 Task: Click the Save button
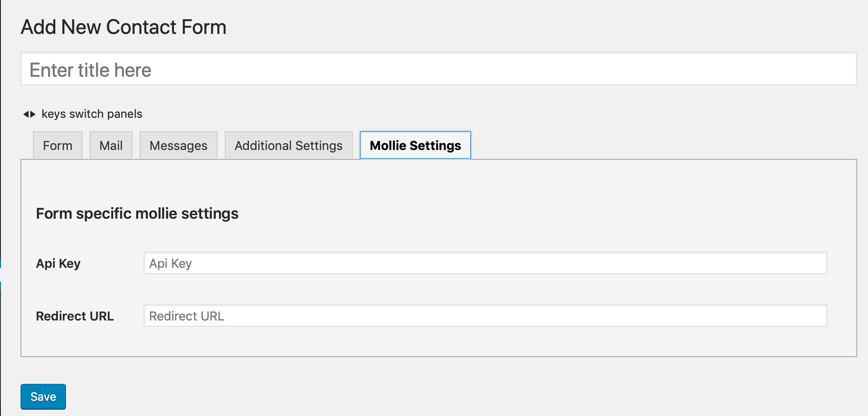click(x=43, y=397)
